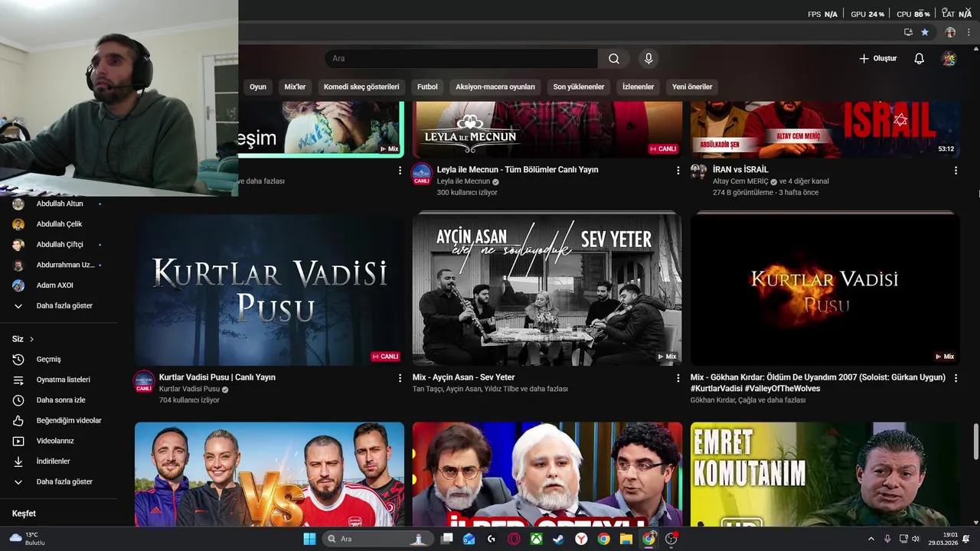Screen dimensions: 980x551
Task: Open the Siz section chevron
Action: (31, 339)
